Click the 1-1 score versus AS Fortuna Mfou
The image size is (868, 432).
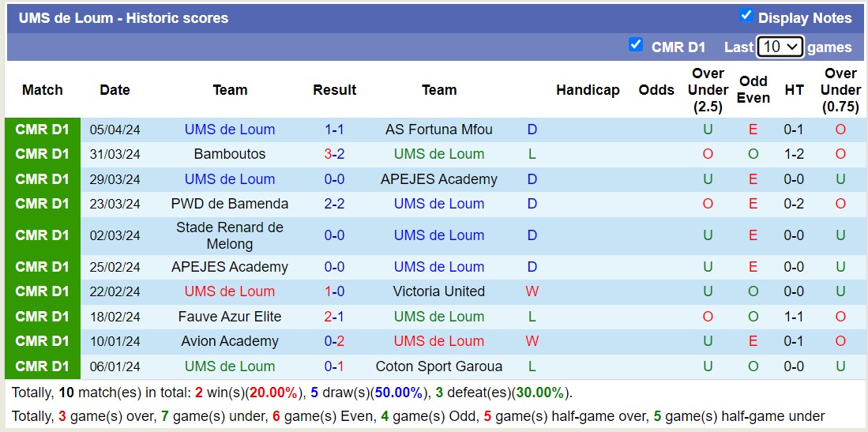coord(334,130)
